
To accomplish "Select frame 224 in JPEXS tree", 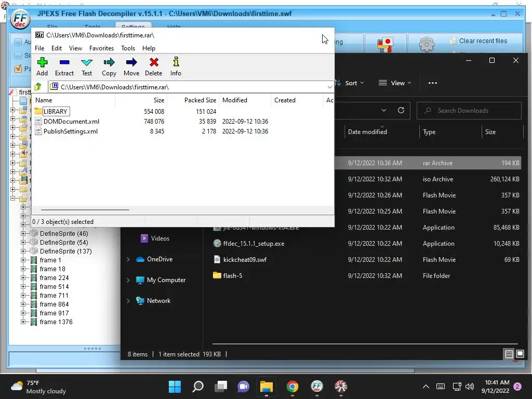I will [54, 277].
